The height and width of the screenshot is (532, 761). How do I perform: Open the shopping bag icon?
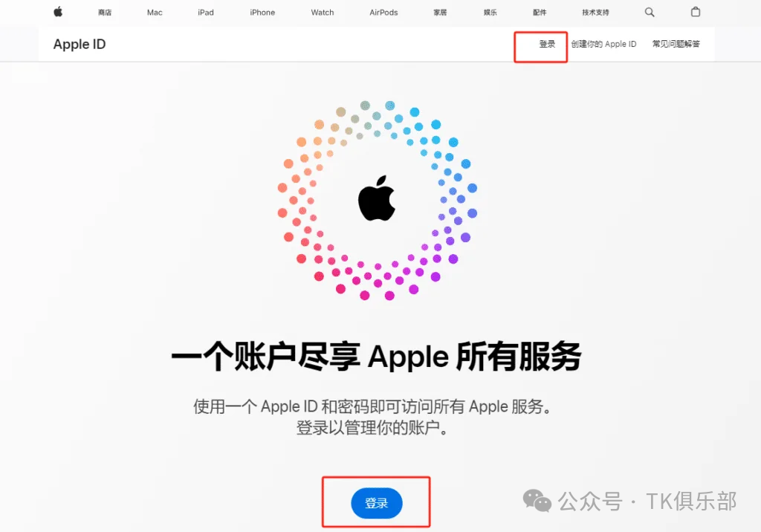point(696,12)
